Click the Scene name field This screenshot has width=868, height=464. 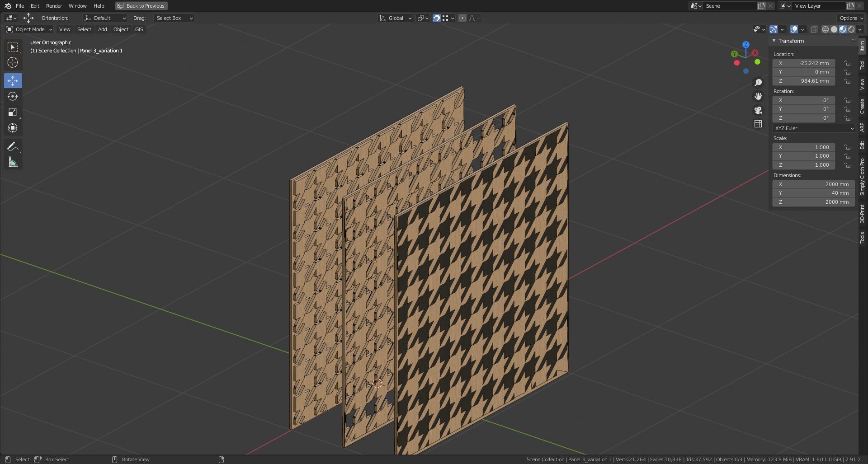click(x=729, y=6)
